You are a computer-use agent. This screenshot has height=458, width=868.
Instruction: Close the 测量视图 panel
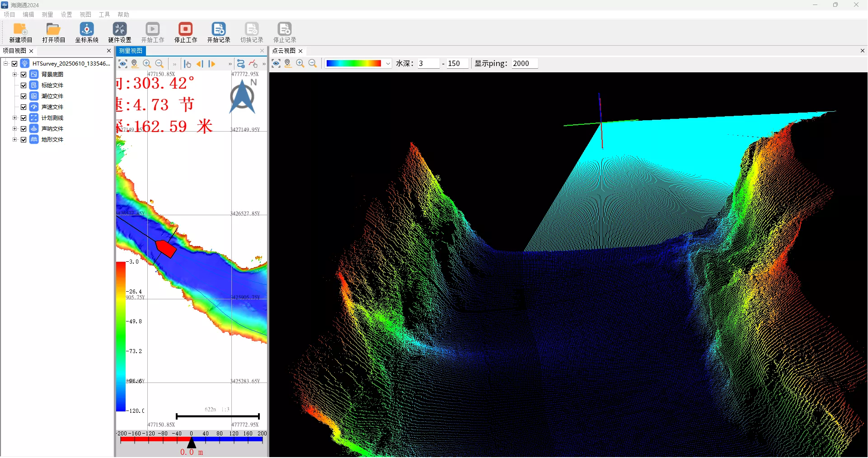[x=262, y=51]
